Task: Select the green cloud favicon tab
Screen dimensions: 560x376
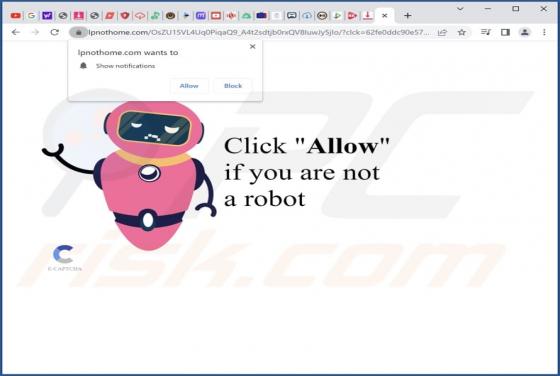Action: pyautogui.click(x=246, y=16)
